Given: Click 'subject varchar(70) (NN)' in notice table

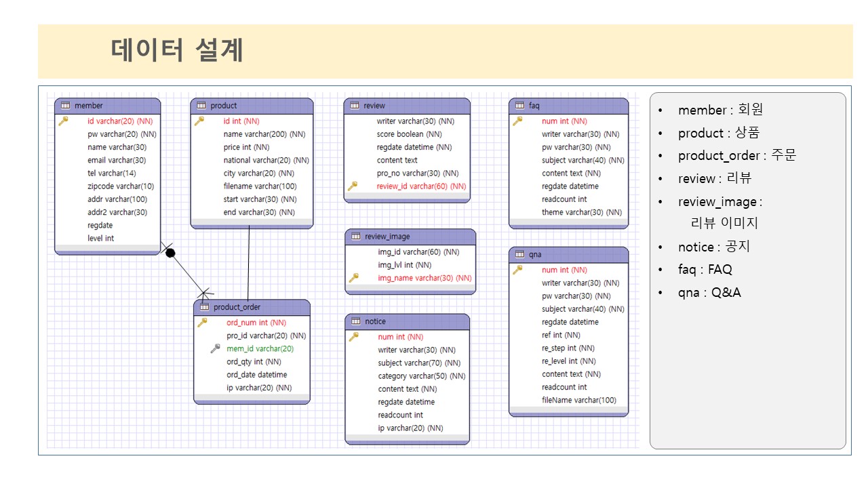Looking at the screenshot, I should [x=419, y=363].
